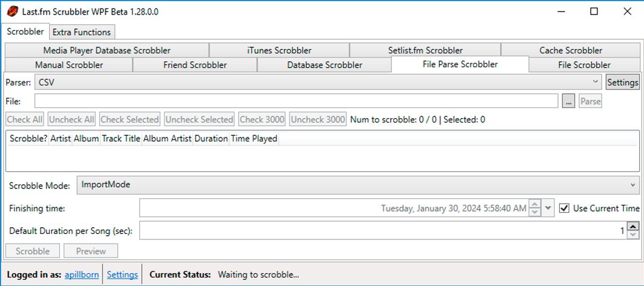644x286 pixels.
Task: Maximize the Last.fm Scrubbler window
Action: 594,12
